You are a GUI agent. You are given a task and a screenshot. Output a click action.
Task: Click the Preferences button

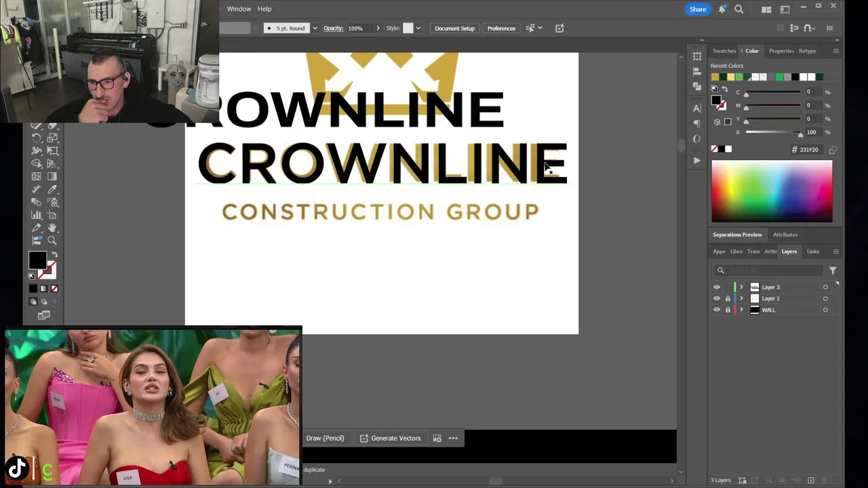pyautogui.click(x=501, y=28)
